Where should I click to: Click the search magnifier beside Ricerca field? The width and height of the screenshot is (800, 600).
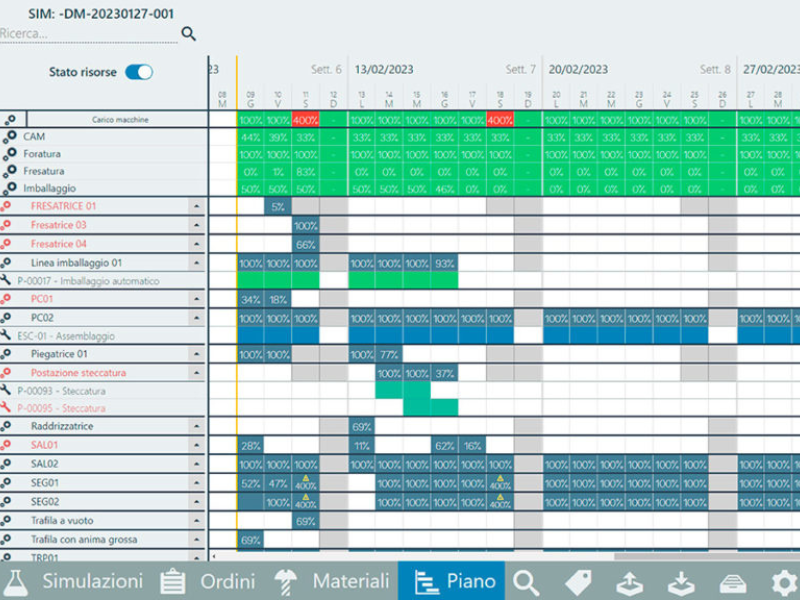pyautogui.click(x=188, y=34)
